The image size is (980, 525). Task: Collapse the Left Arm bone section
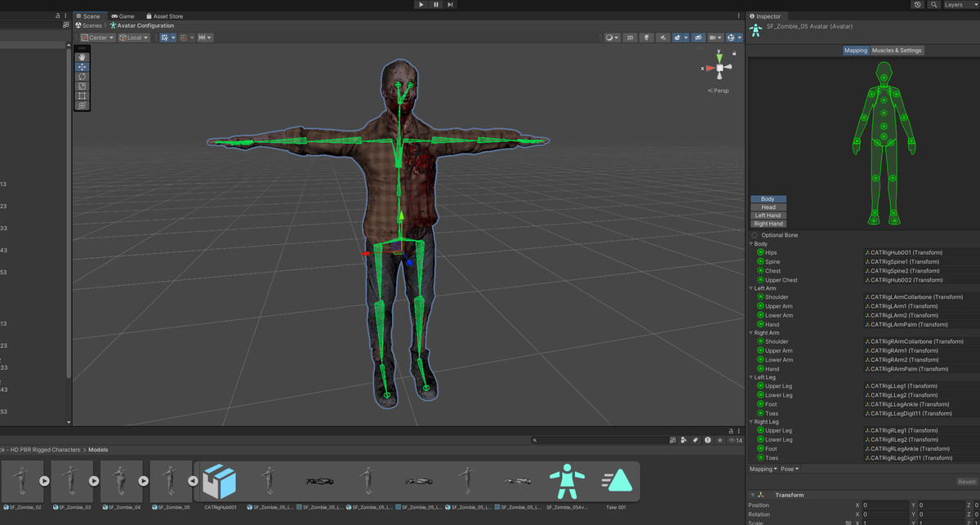click(751, 288)
